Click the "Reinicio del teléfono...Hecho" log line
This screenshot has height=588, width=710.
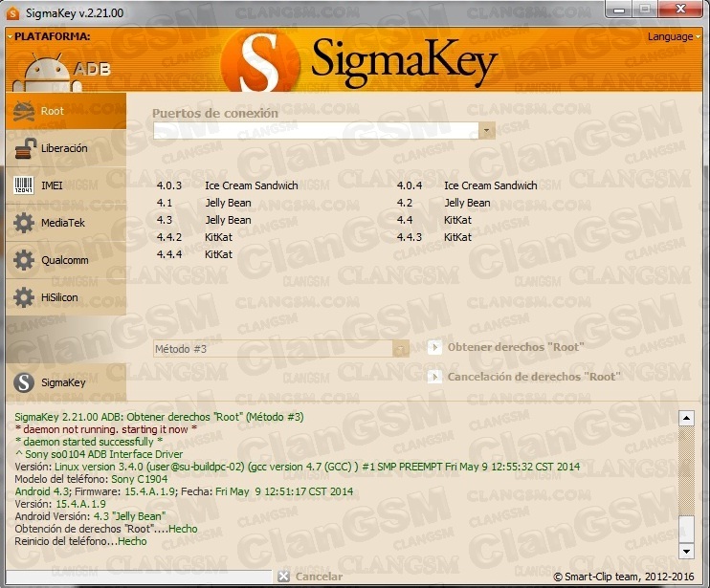80,541
